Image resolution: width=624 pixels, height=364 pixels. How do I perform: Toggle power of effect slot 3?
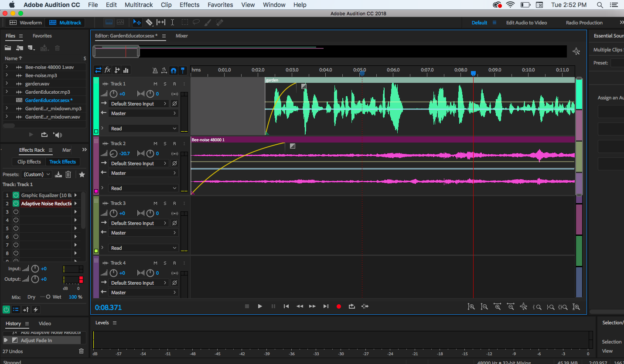pos(16,212)
